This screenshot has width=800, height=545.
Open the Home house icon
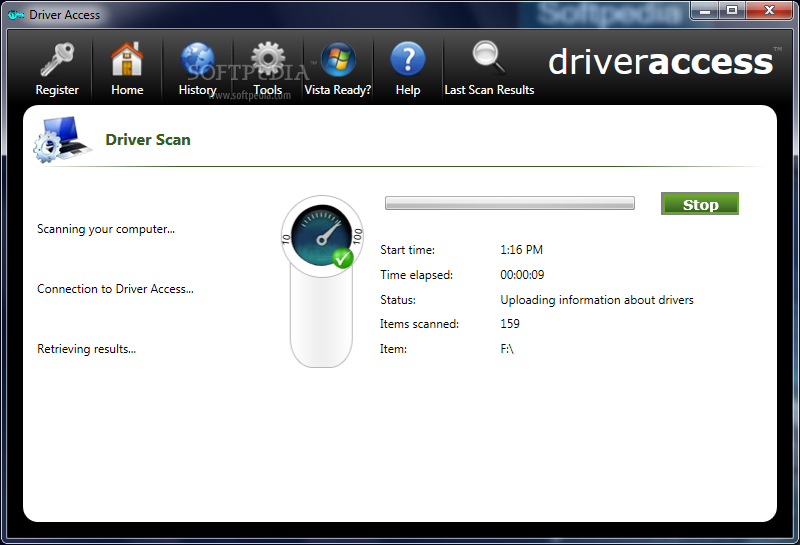click(127, 59)
